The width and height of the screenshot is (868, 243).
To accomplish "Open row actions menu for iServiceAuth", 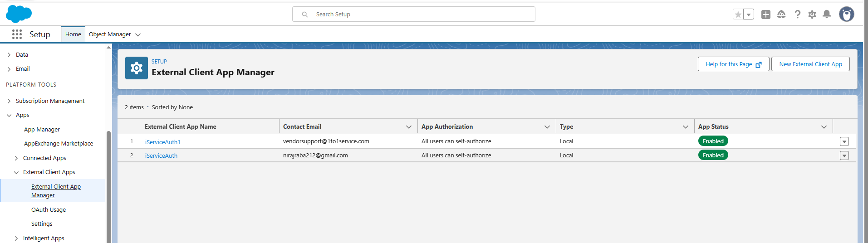I will coord(844,156).
